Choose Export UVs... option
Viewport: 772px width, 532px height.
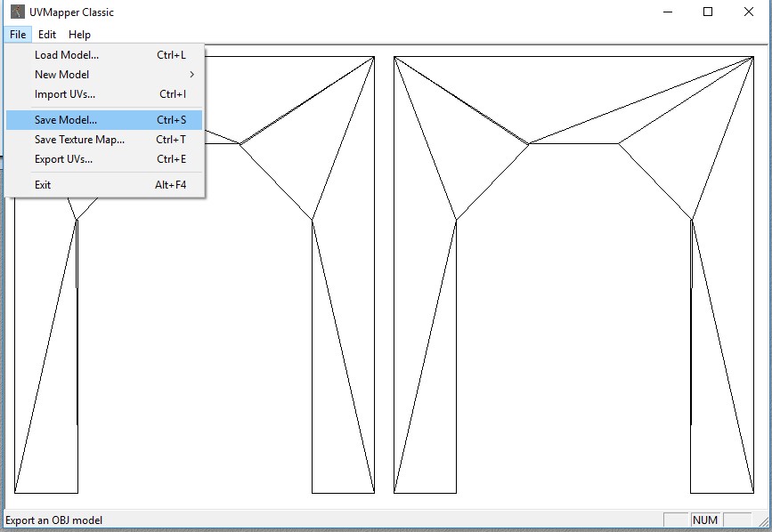(63, 159)
